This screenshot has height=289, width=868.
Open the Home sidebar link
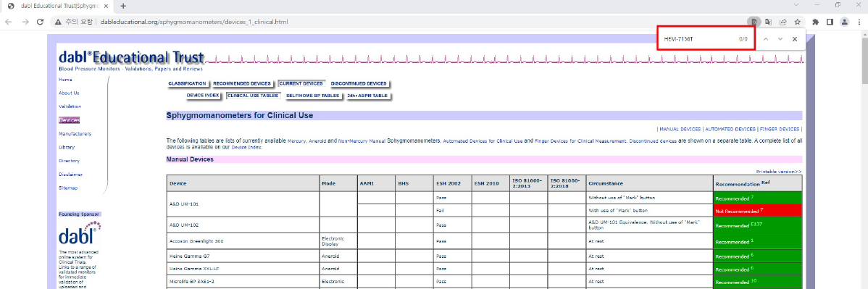pos(65,80)
